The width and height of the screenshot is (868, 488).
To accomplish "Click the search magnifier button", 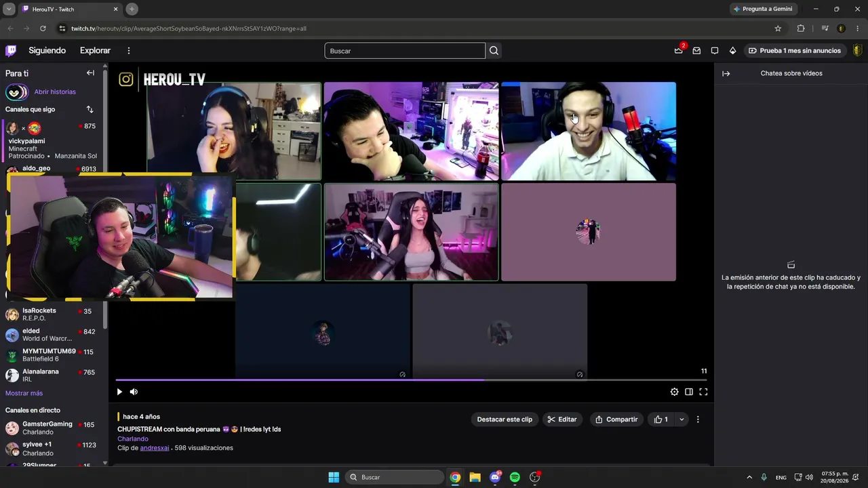I will (494, 51).
